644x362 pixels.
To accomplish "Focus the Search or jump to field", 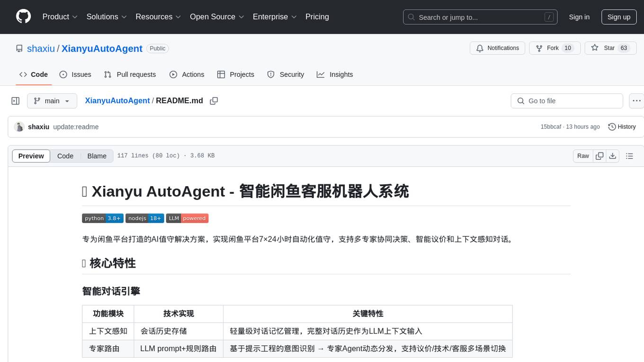I will [x=481, y=17].
